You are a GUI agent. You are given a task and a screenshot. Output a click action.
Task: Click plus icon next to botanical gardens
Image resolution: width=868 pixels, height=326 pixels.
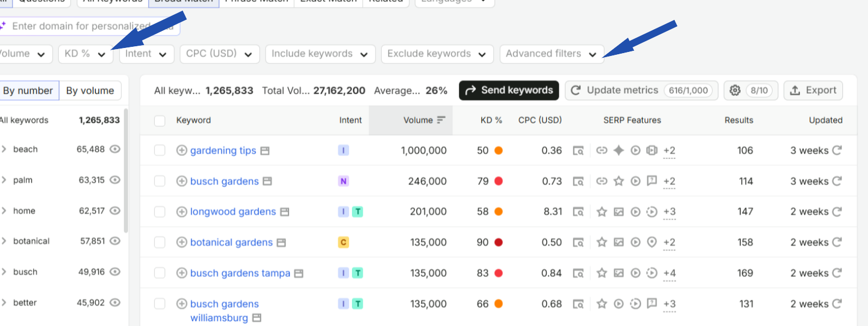coord(182,243)
